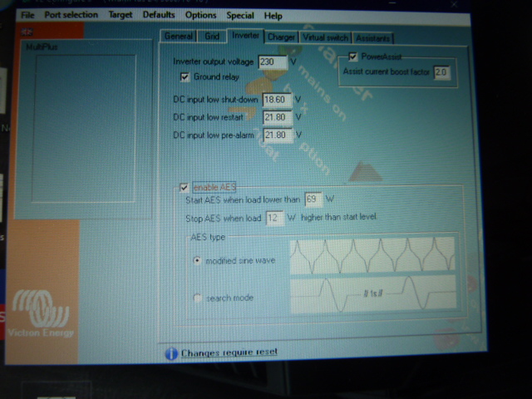The height and width of the screenshot is (399, 532).
Task: Open the Defaults menu
Action: [159, 15]
